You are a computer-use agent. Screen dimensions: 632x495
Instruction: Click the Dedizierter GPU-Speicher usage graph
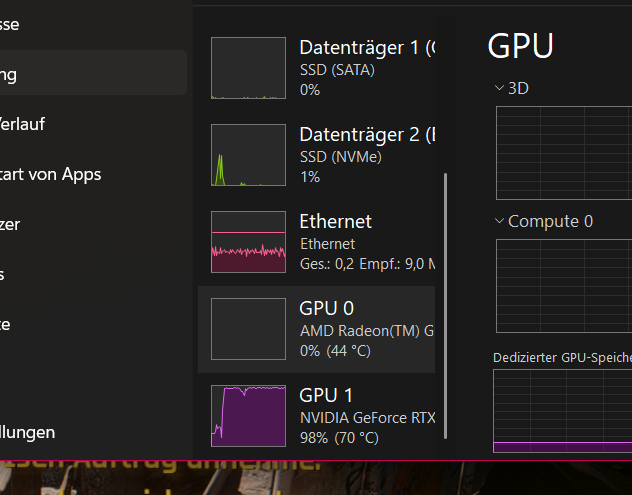563,411
